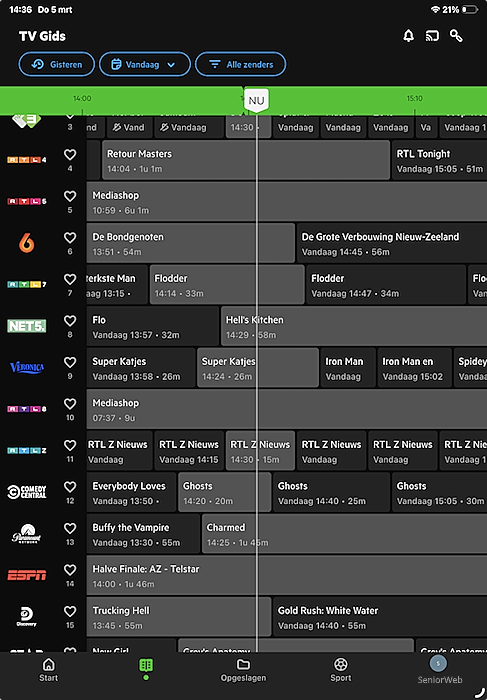Open Ghosts starting at 15:05
487x700 pixels.
(439, 492)
